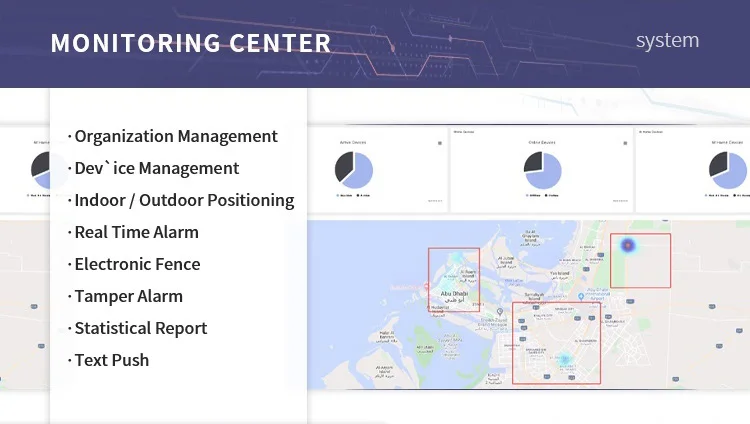
Task: Select the dark blue heatmap spot in the northeast fence
Action: click(628, 245)
